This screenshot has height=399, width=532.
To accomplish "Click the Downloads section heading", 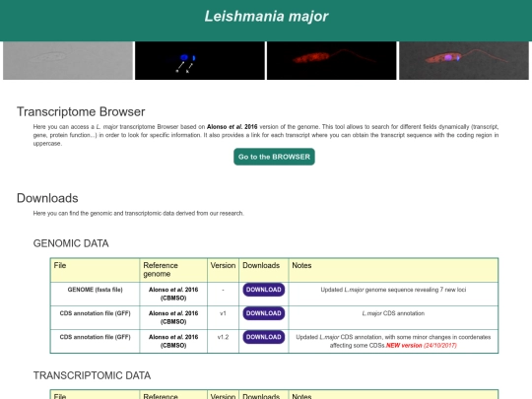I will [47, 198].
